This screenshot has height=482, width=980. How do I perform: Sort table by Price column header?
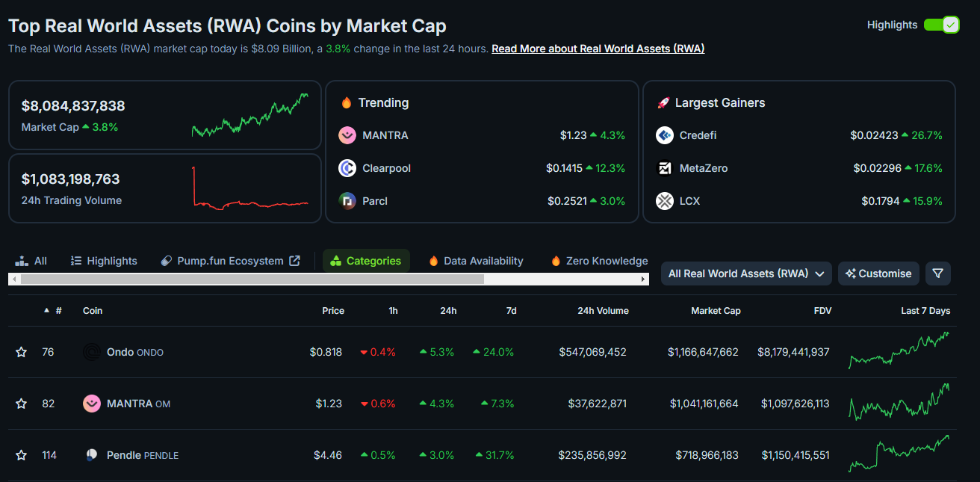coord(333,310)
